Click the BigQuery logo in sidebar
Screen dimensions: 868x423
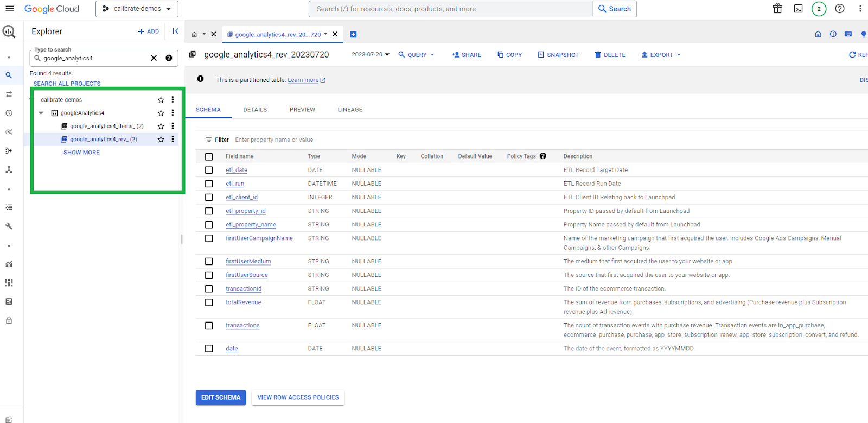(x=9, y=31)
